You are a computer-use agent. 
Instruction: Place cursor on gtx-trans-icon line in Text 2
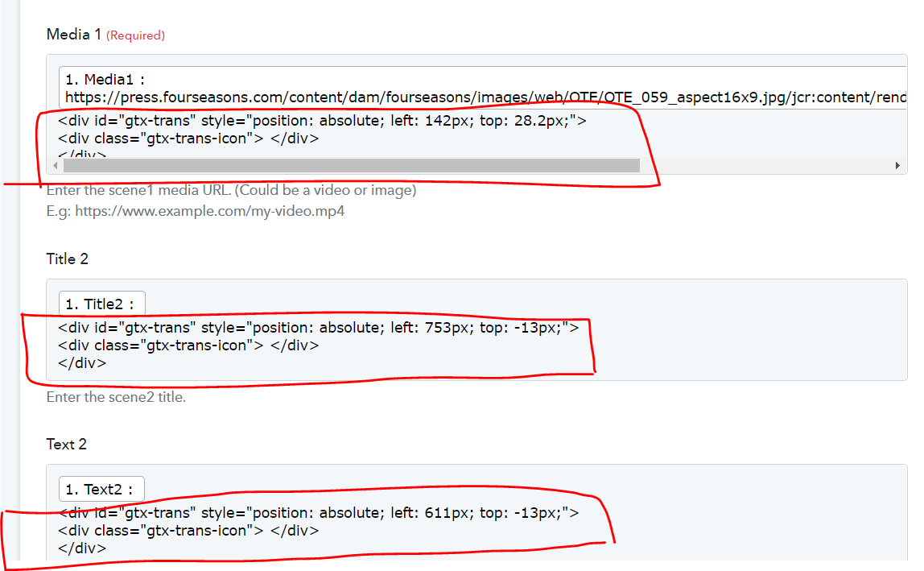(x=188, y=531)
